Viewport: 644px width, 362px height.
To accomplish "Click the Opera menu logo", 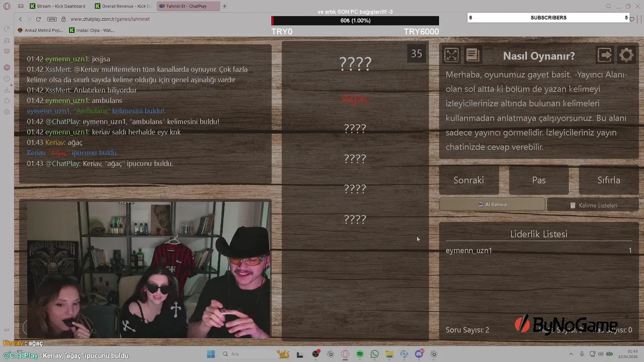I will pyautogui.click(x=7, y=7).
